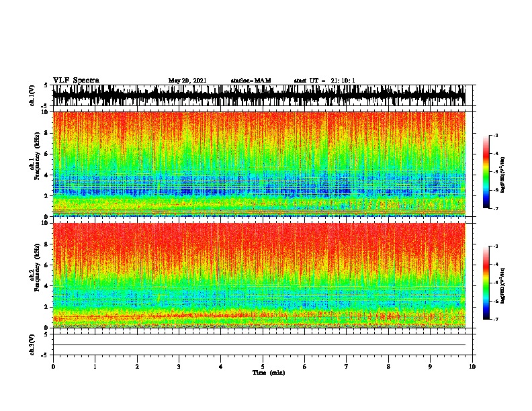This screenshot has height=411, width=532.
Task: Click inside the ch.2 spectrogram panel
Action: pos(259,275)
